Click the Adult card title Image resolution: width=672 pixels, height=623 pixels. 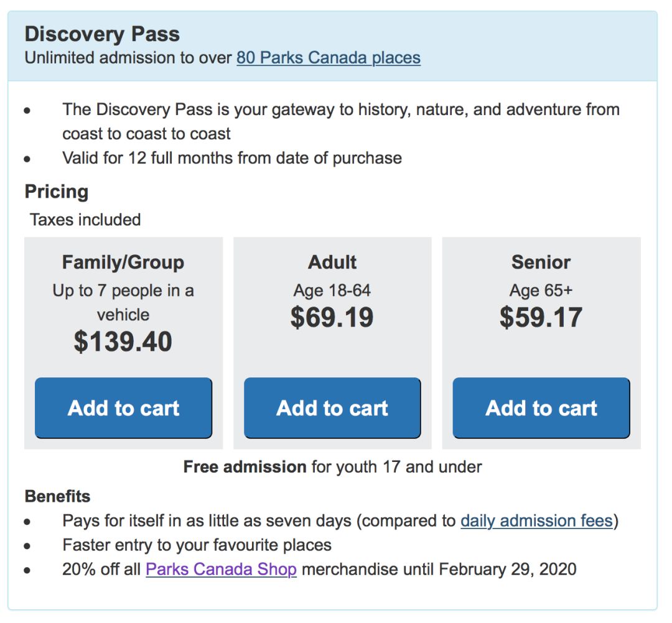coord(332,262)
